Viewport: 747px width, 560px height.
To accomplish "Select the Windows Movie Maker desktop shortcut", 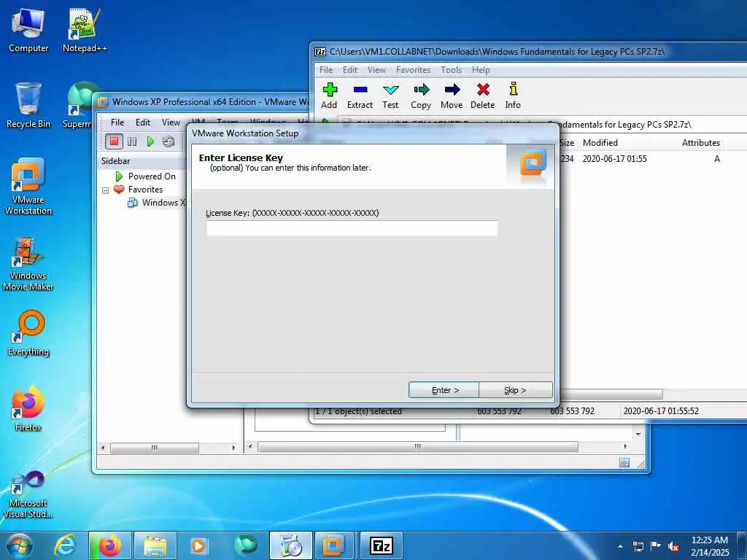I will coord(28,263).
